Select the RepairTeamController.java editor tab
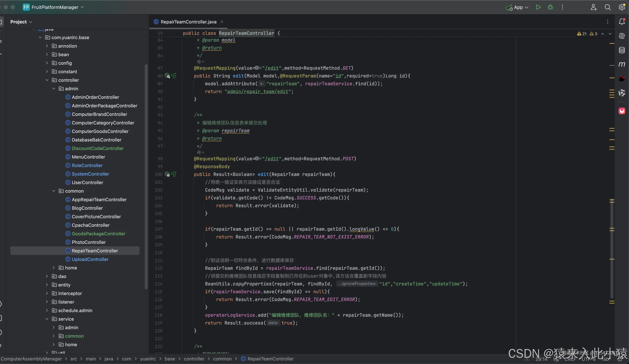The image size is (629, 364). point(188,22)
